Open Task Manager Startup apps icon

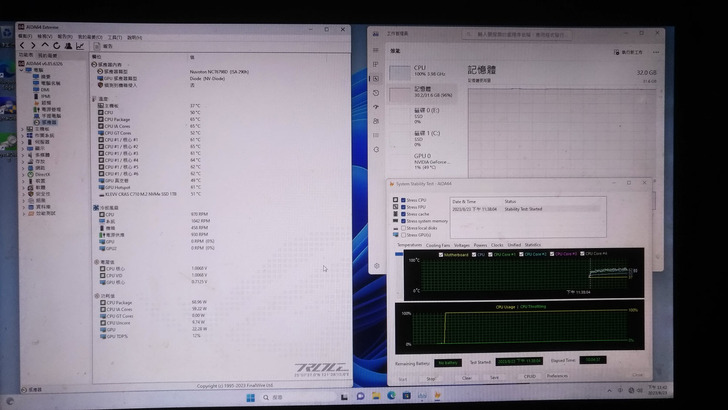pyautogui.click(x=376, y=107)
